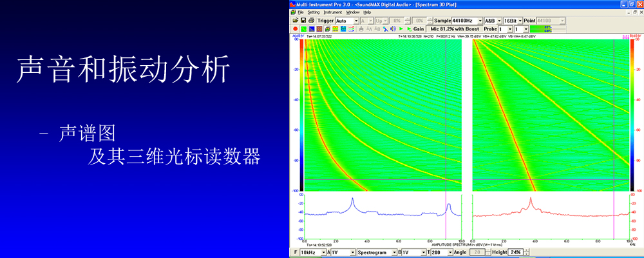
Task: Expand the T 200 dropdown
Action: (450, 252)
